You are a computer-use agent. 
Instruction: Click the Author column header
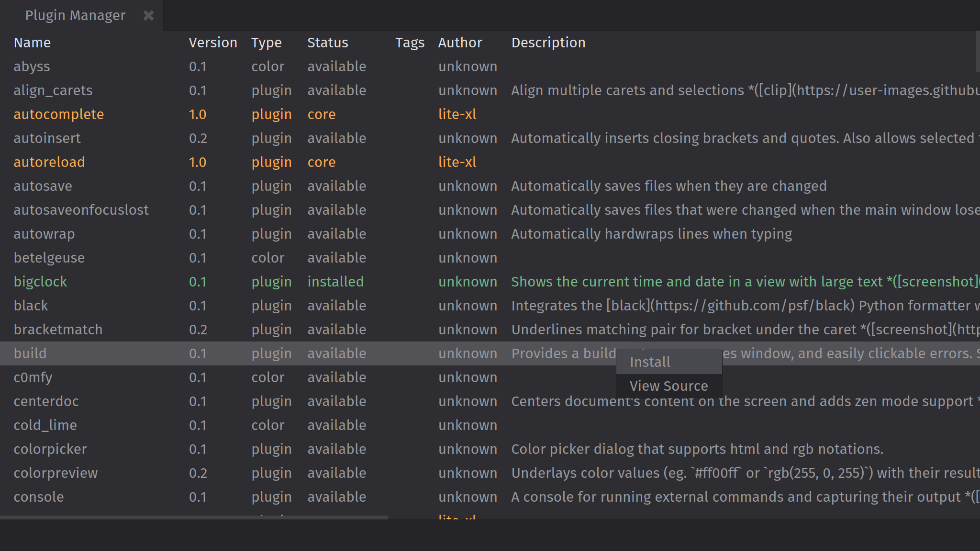(460, 43)
